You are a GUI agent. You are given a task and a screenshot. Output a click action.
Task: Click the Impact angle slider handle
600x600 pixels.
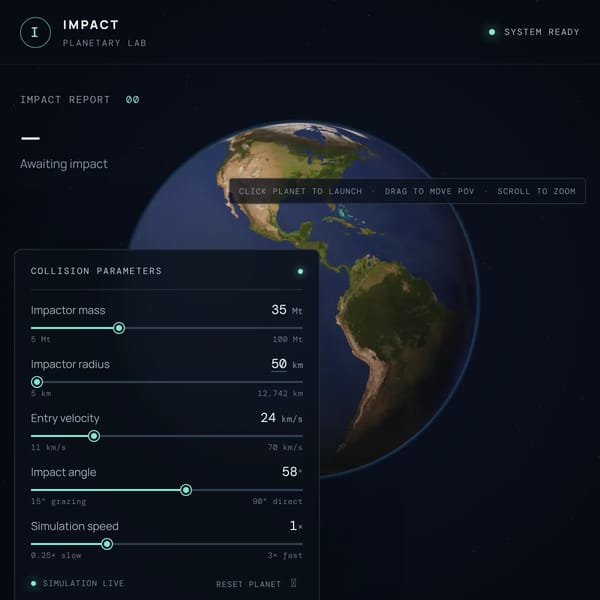tap(186, 490)
